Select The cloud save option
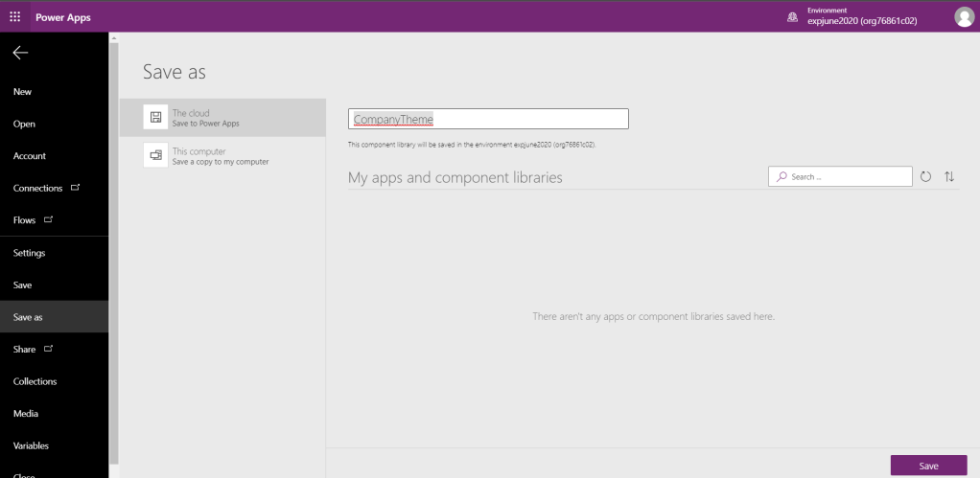This screenshot has height=478, width=980. click(222, 118)
